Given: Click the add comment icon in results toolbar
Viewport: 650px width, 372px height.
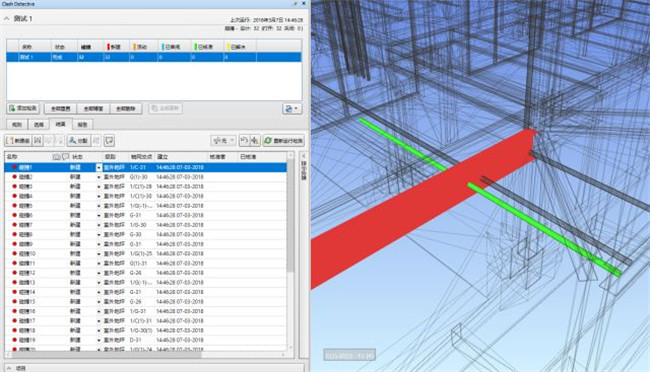Looking at the screenshot, I should point(109,141).
